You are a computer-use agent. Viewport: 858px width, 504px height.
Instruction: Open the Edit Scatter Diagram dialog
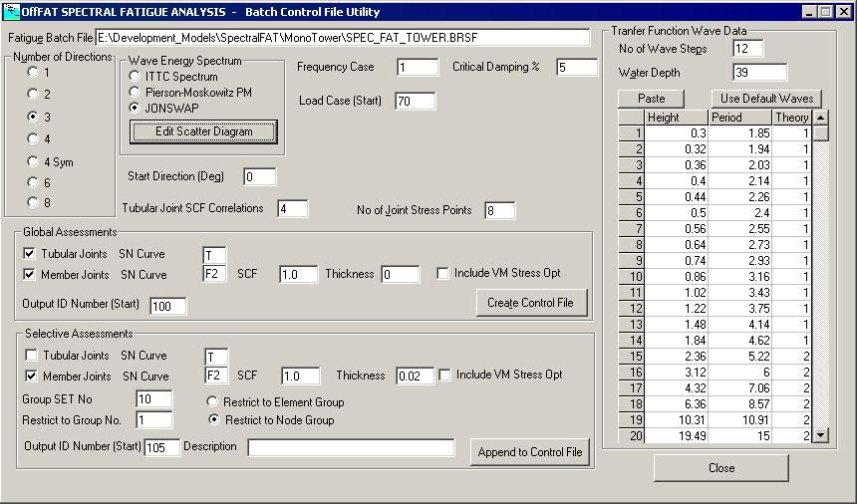pos(203,131)
